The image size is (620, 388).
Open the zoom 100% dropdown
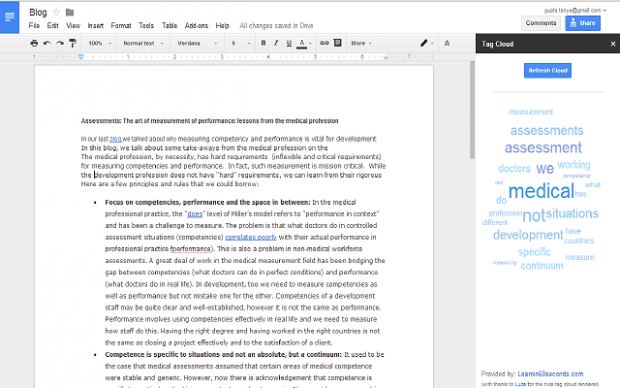(100, 43)
